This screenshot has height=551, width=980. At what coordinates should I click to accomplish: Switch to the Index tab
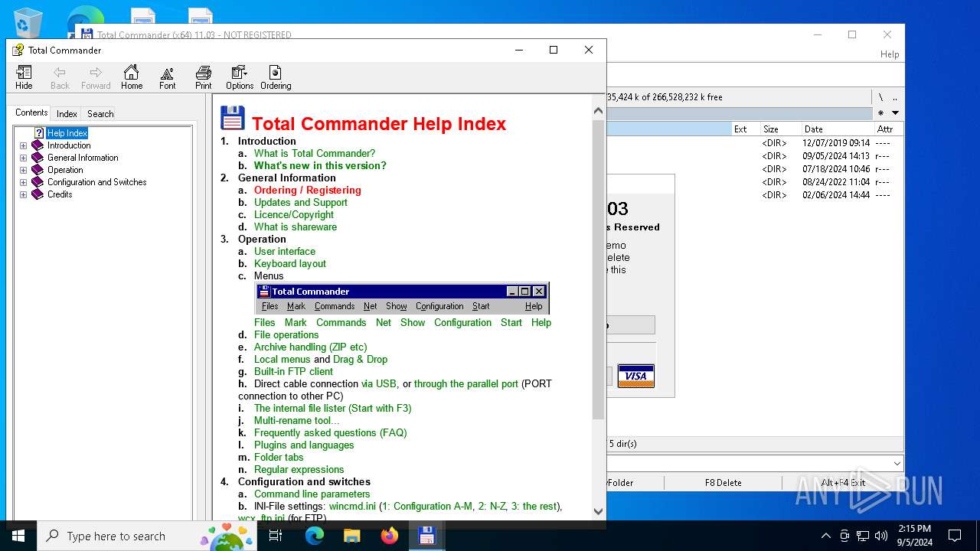67,114
